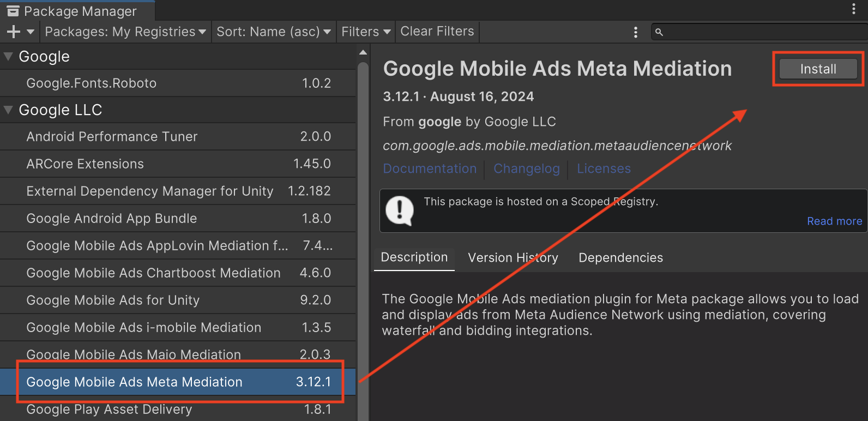The image size is (868, 421).
Task: Click the plus add package icon
Action: (14, 32)
